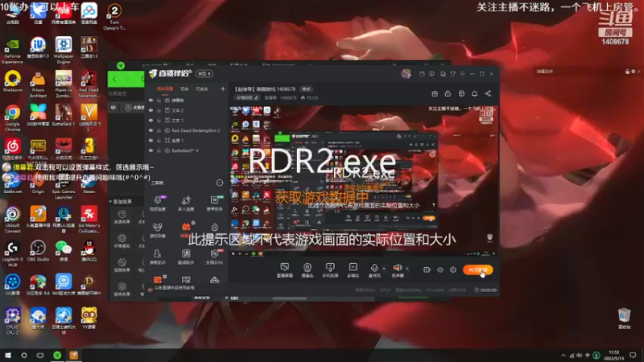Select the Battlefield V source row

point(187,150)
